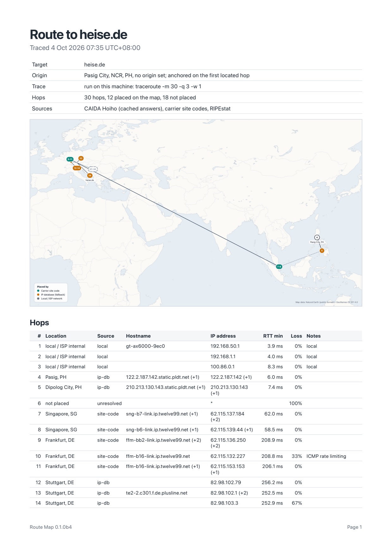Click IP address 82.98.103.3 in hop 14
This screenshot has width=392, height=555.
tap(224, 503)
